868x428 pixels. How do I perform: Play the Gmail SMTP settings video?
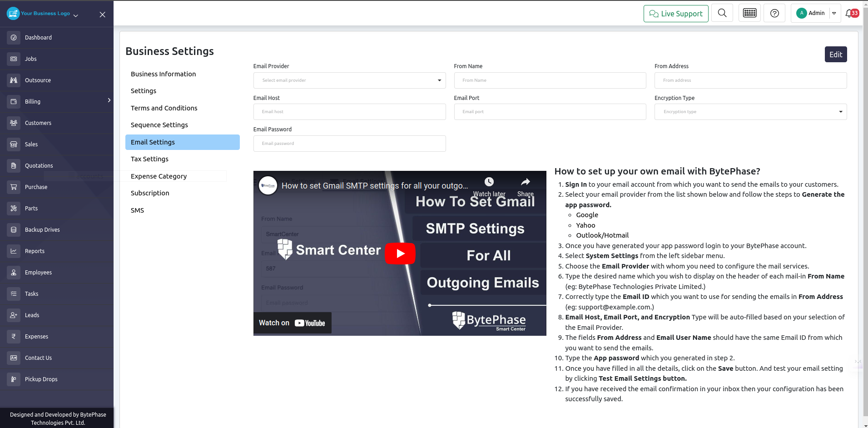point(400,254)
